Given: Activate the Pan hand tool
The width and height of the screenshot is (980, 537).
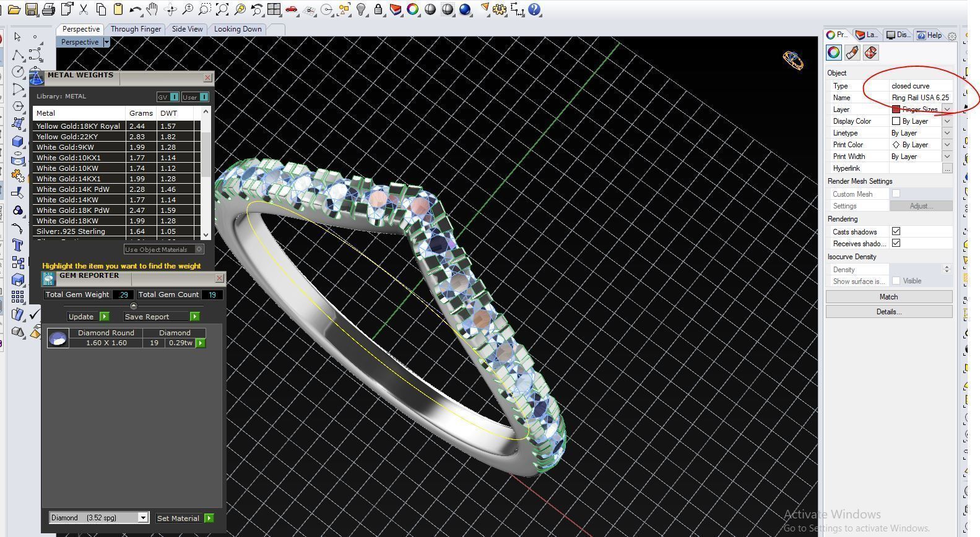Looking at the screenshot, I should pos(152,10).
